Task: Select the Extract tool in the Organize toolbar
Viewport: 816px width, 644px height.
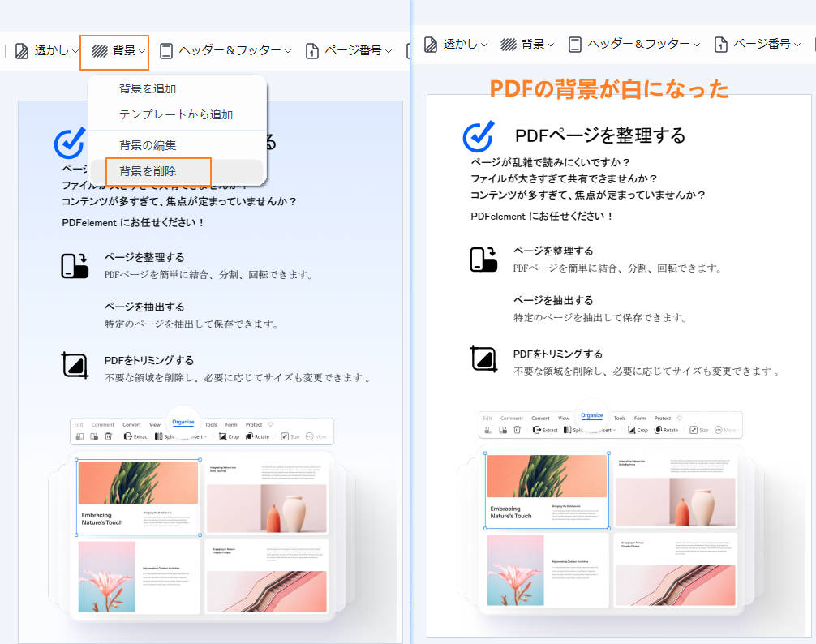Action: click(x=138, y=436)
